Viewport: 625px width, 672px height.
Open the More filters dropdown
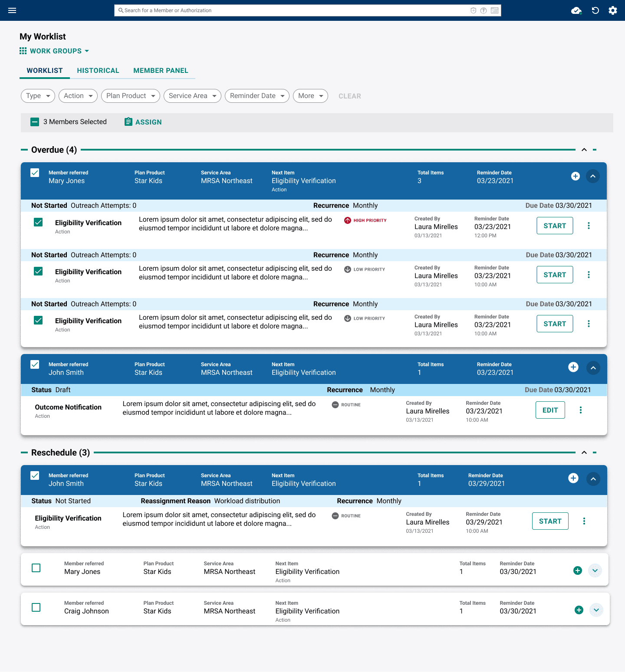[310, 96]
